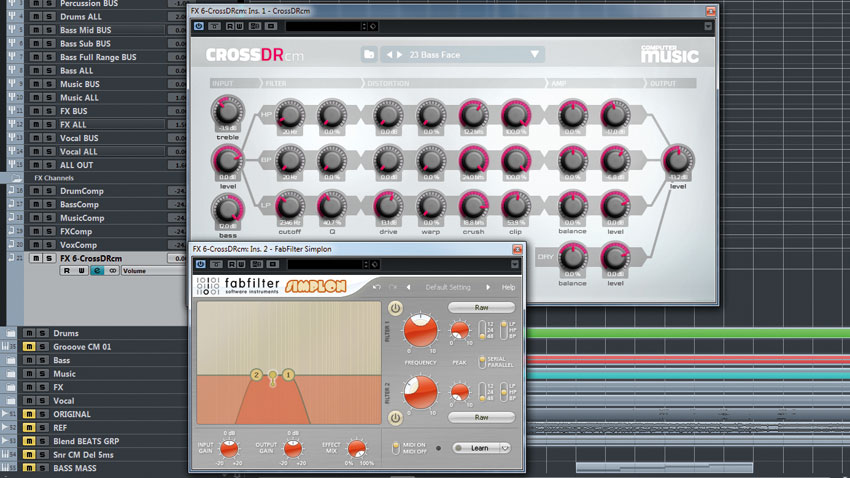Toggle FabFilter Simplon plugin bypass power button
Image resolution: width=850 pixels, height=478 pixels.
pyautogui.click(x=201, y=264)
